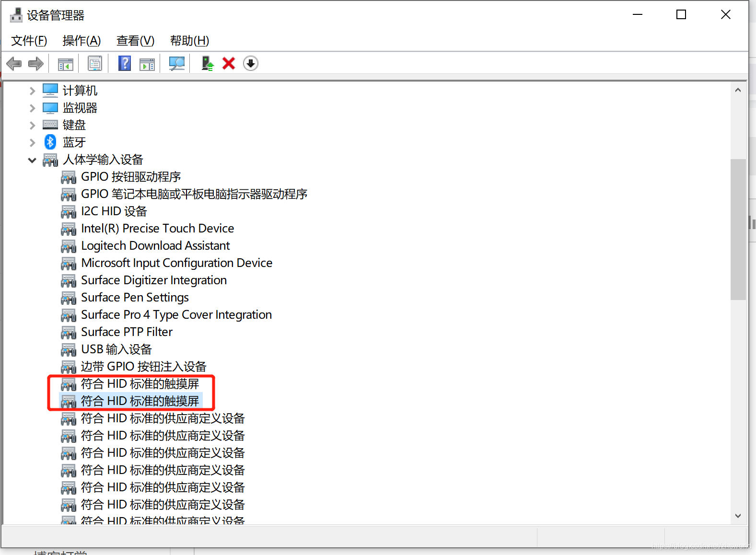
Task: Click icon beside GPIO 按钮驱动程序
Action: (69, 177)
